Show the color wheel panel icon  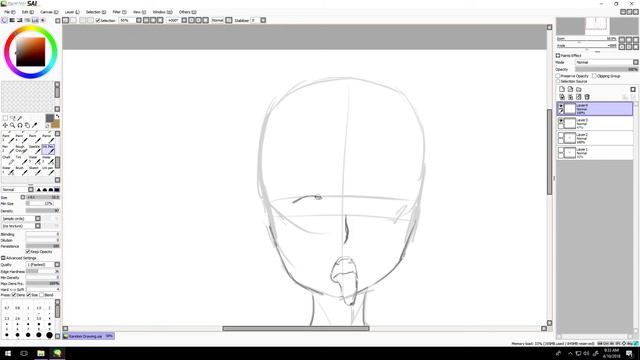[x=4, y=20]
